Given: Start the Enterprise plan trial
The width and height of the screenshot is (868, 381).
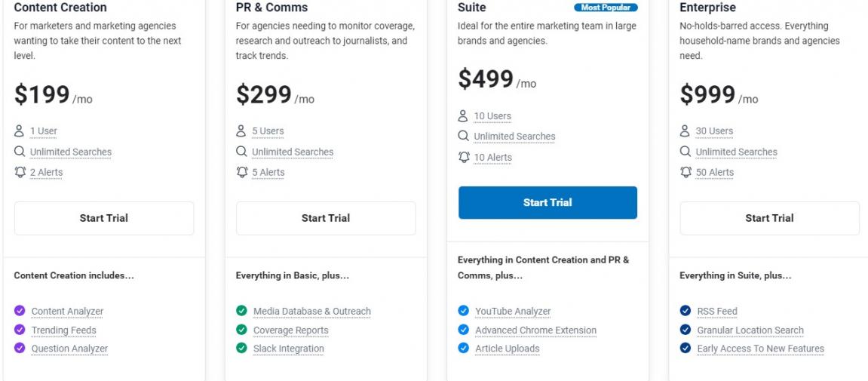Looking at the screenshot, I should (x=769, y=218).
